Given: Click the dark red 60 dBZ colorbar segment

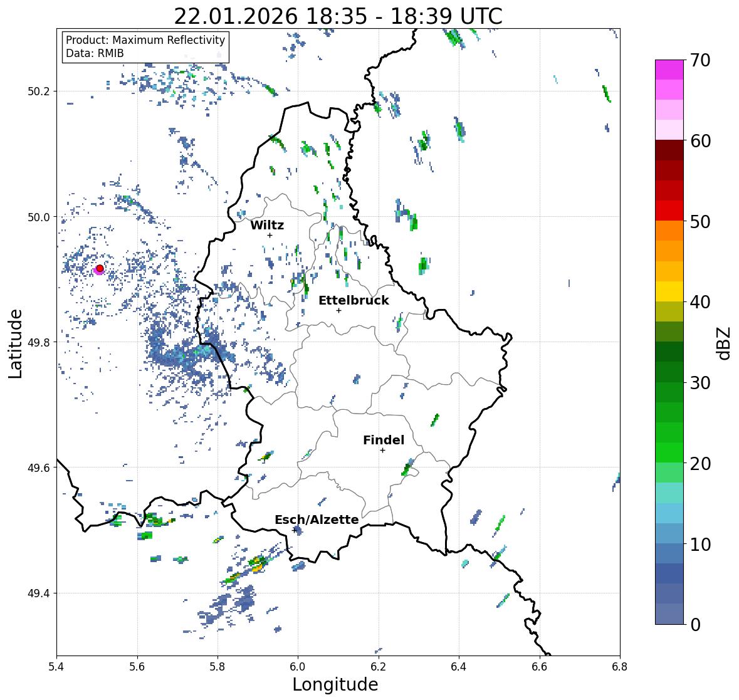Looking at the screenshot, I should (669, 150).
